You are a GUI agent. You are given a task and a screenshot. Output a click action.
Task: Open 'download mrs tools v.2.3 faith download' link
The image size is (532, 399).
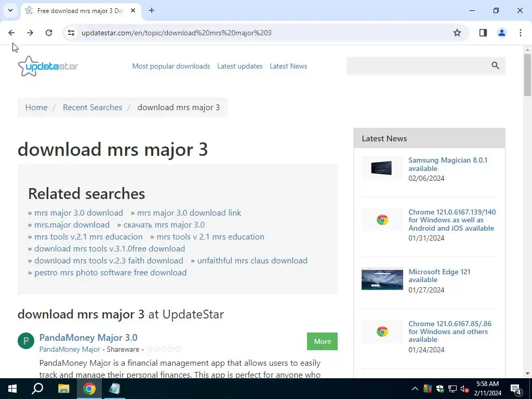coord(109,260)
